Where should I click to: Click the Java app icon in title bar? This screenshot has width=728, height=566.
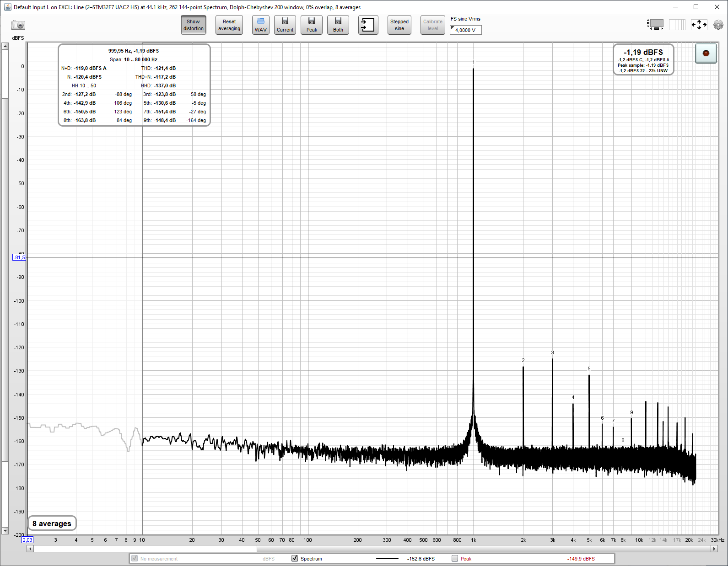(7, 7)
